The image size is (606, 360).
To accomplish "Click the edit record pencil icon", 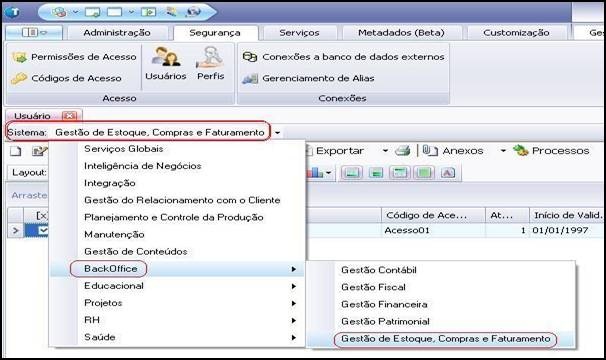I will click(x=39, y=151).
